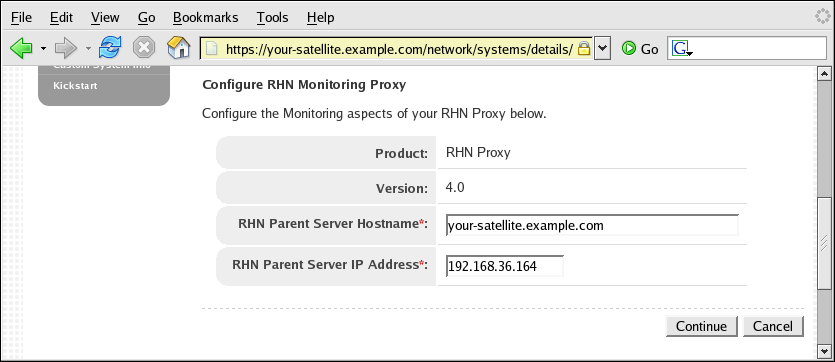Click the 4.0 version value
The width and height of the screenshot is (835, 362).
[455, 187]
